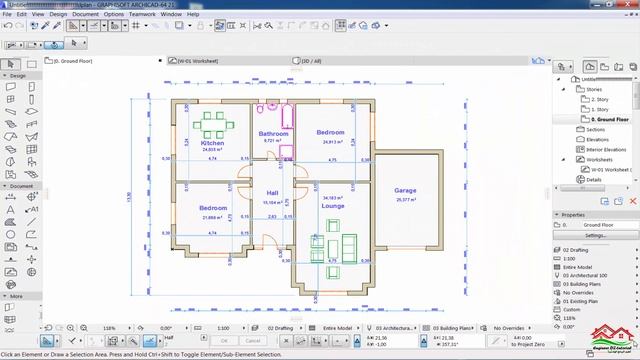This screenshot has height=360, width=640.
Task: Select the Beam tool
Action: point(11,111)
